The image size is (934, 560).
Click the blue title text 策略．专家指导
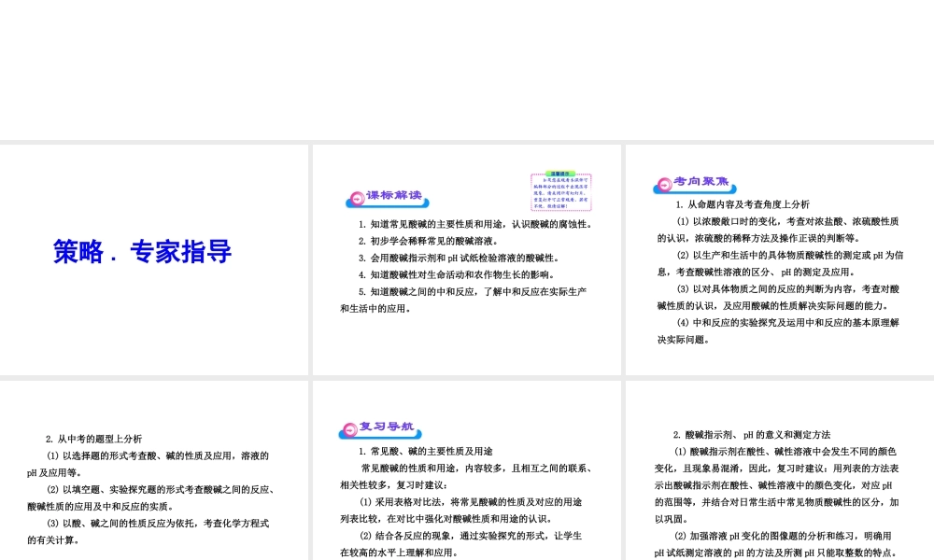tap(142, 251)
